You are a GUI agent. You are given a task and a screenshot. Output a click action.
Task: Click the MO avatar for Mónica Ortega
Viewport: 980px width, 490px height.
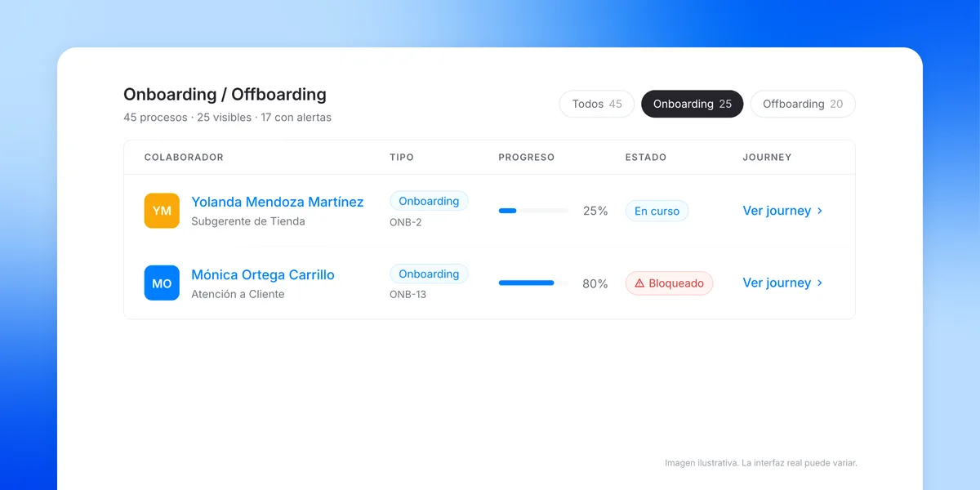[162, 283]
